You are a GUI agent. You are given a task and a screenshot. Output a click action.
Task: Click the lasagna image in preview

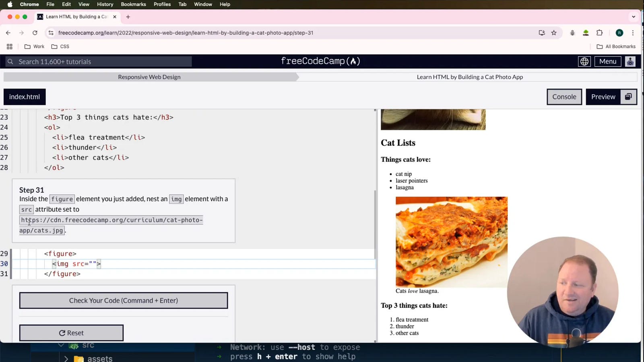[x=452, y=242]
